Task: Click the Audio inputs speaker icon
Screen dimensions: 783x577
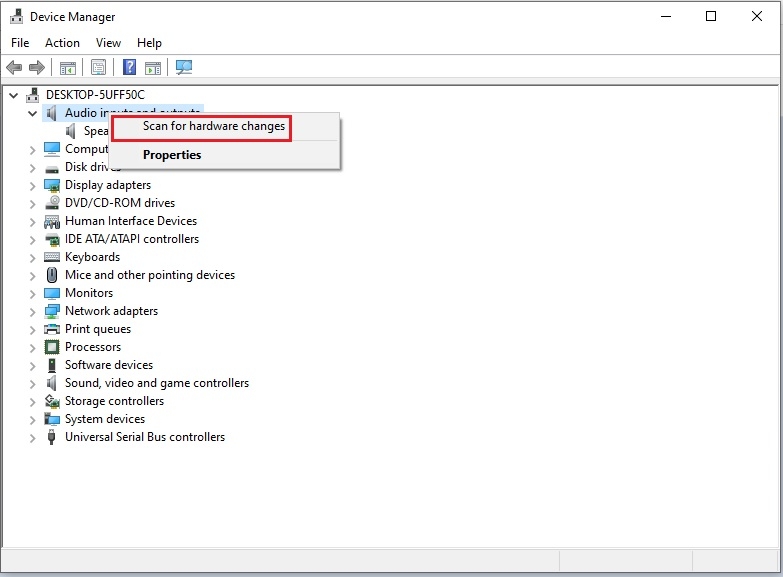Action: point(51,113)
